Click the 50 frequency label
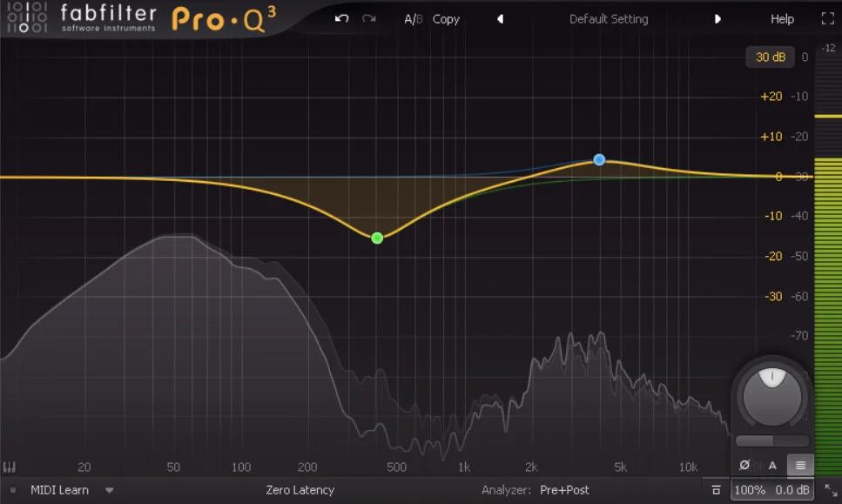Screen dimensions: 842x504 pyautogui.click(x=173, y=467)
